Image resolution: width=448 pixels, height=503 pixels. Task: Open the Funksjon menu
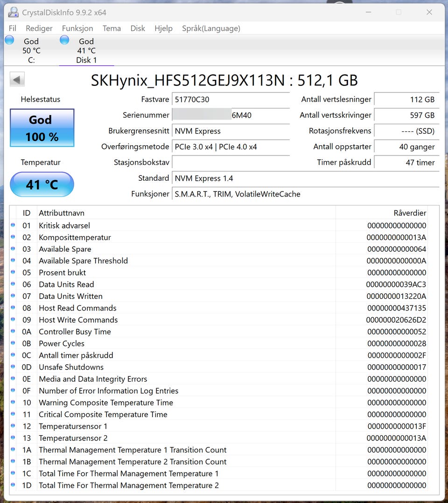(77, 28)
